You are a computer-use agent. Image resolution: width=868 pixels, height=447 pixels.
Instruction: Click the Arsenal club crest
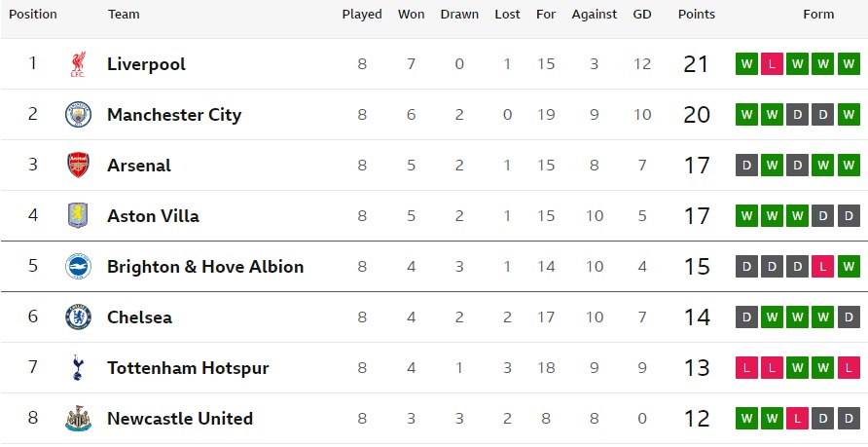(x=78, y=166)
